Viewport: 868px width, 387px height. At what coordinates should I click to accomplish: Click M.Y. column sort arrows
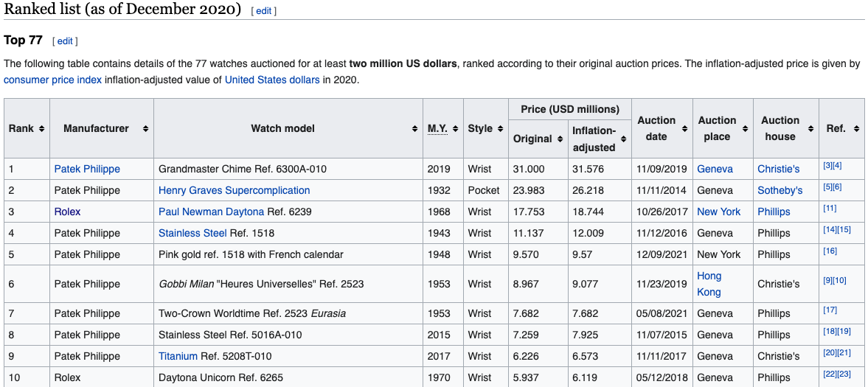click(456, 129)
